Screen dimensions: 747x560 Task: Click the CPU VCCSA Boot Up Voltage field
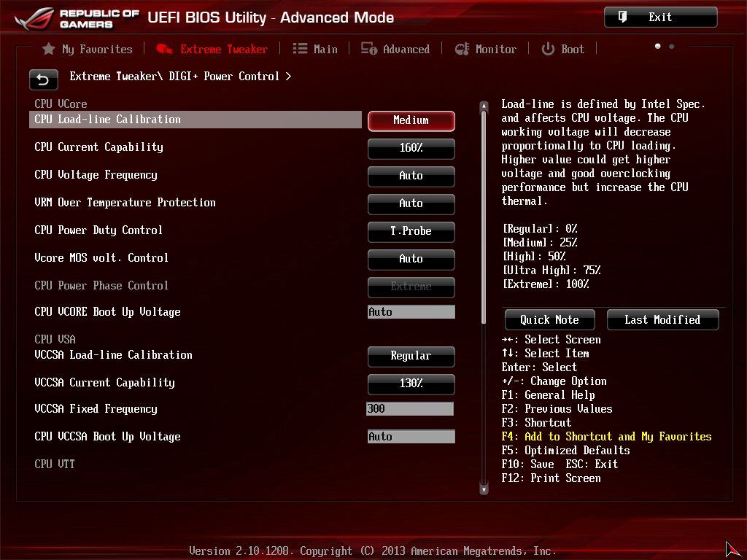point(411,437)
